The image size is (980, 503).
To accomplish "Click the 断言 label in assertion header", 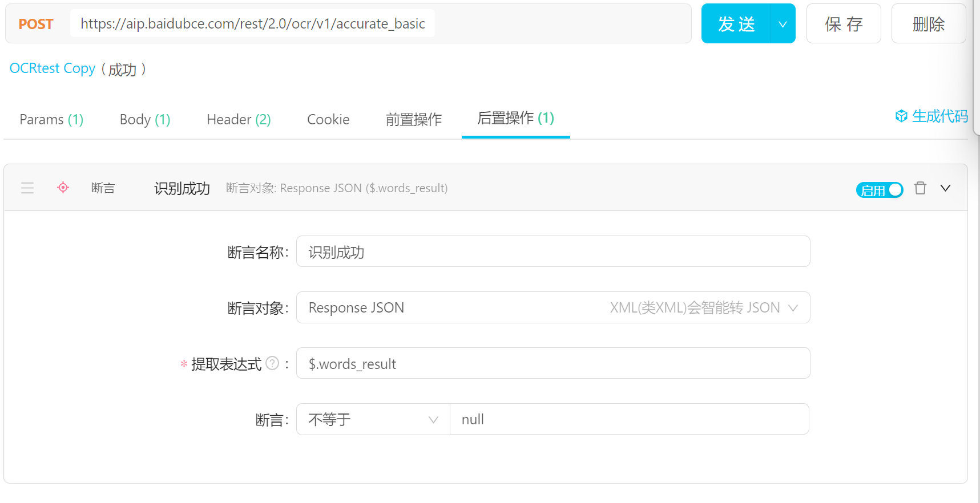I will coord(103,188).
